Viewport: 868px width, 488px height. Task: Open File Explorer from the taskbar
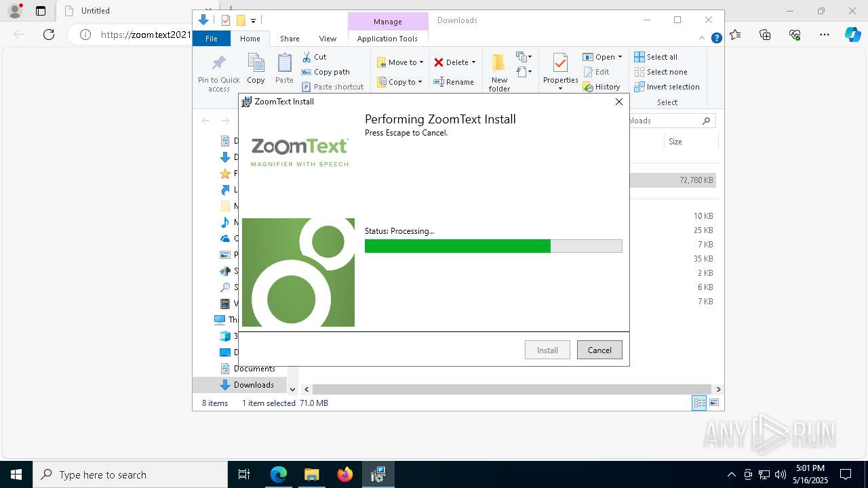click(x=311, y=474)
